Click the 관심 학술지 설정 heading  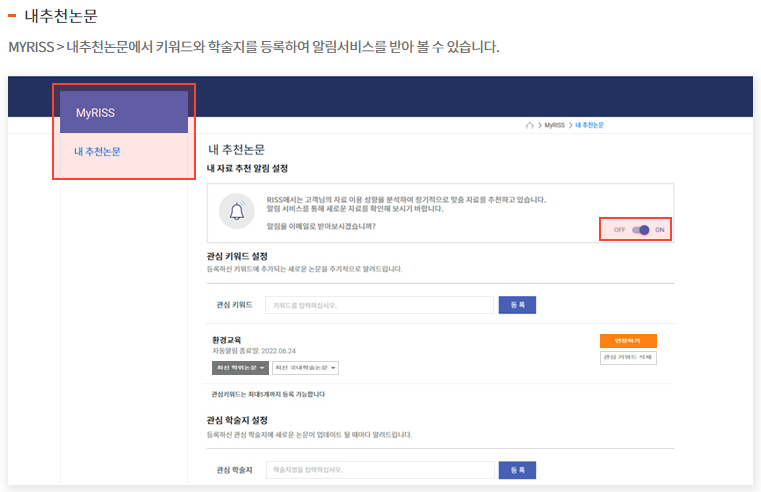(237, 420)
